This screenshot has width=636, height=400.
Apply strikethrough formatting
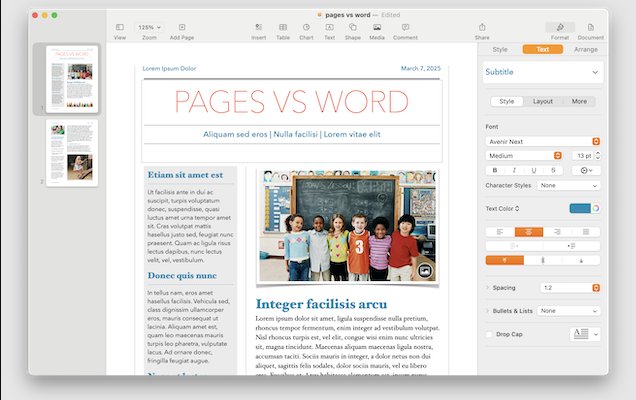(553, 170)
